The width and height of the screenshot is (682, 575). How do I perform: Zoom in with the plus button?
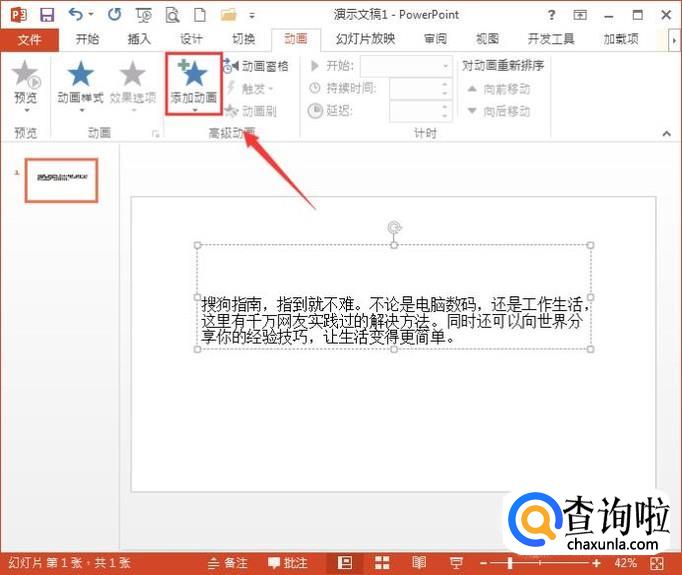[x=596, y=563]
